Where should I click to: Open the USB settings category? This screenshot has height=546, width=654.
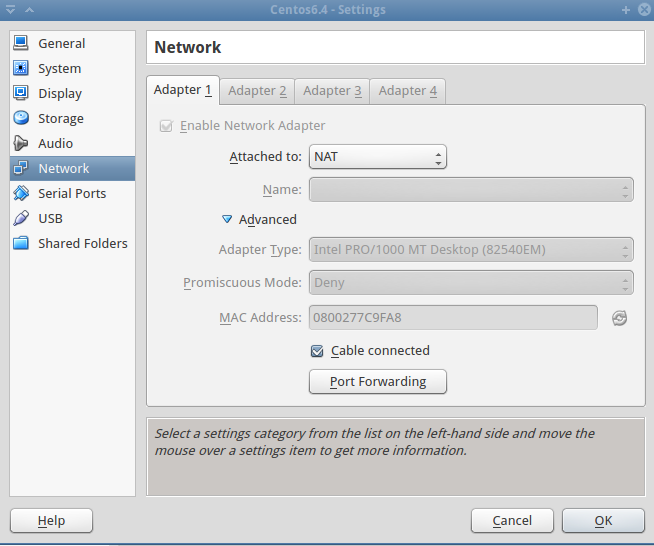73,219
